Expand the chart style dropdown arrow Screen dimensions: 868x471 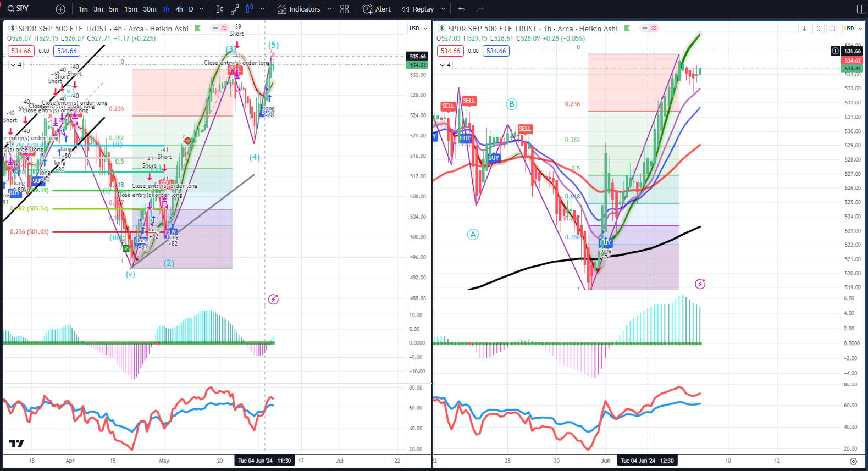point(262,9)
